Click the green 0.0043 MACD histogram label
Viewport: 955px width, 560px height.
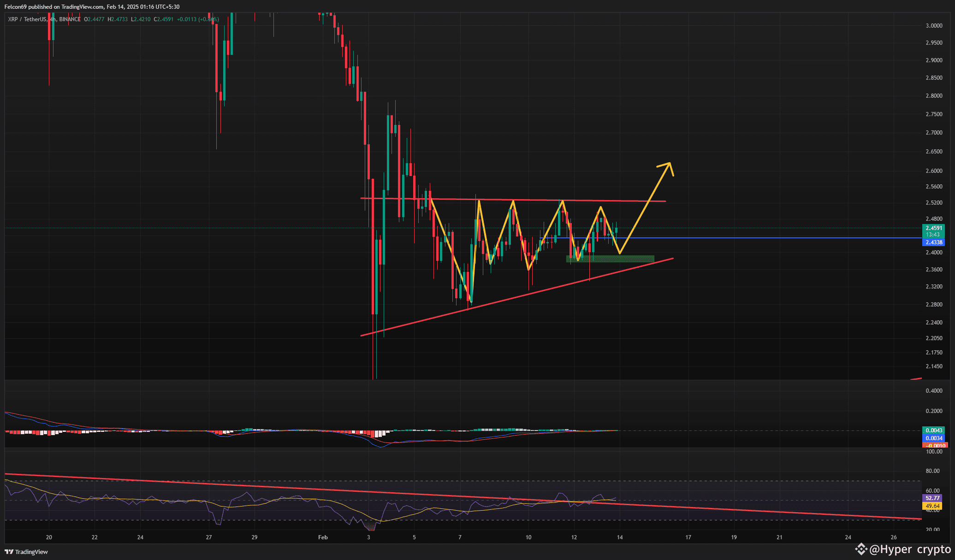pos(934,430)
